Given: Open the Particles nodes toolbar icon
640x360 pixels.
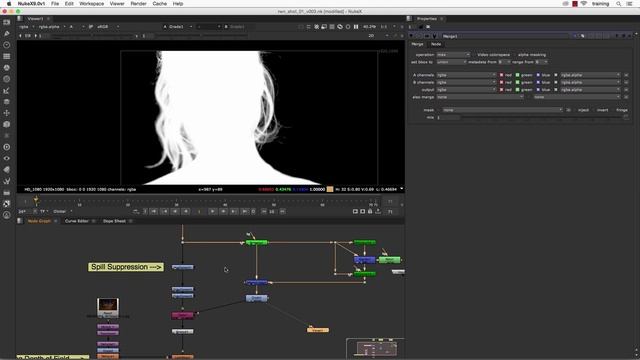Looking at the screenshot, I should 7,136.
